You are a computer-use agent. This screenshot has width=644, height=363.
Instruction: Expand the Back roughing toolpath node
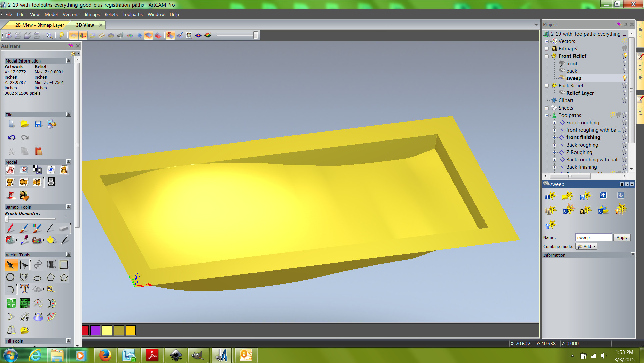coord(554,145)
